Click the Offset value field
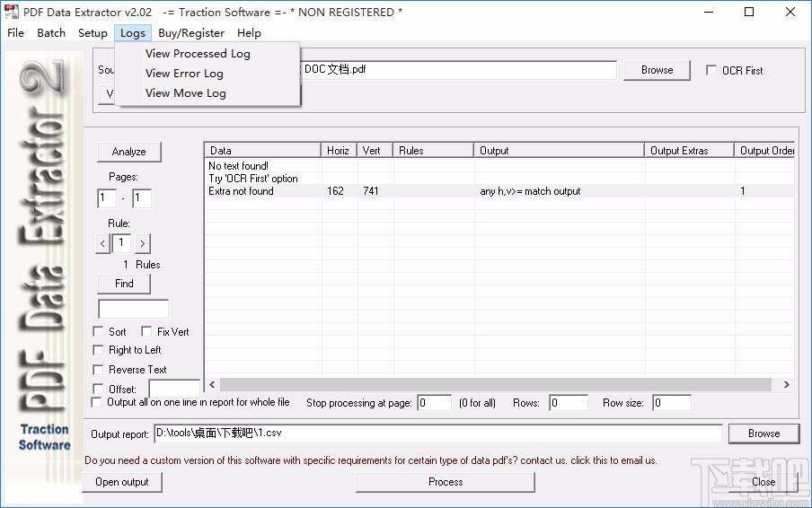Screen dimensions: 812x508 tap(174, 389)
